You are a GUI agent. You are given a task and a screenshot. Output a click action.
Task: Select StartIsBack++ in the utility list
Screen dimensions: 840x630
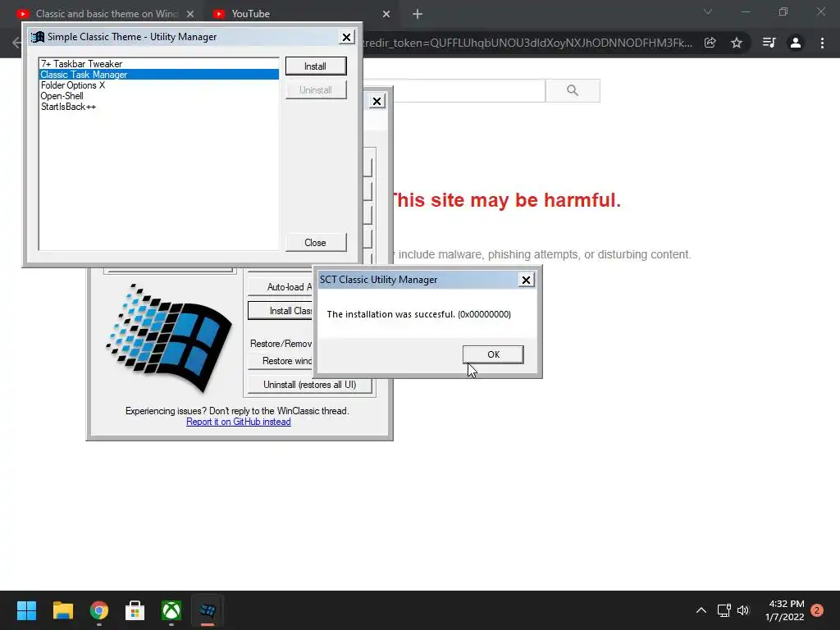(158, 107)
